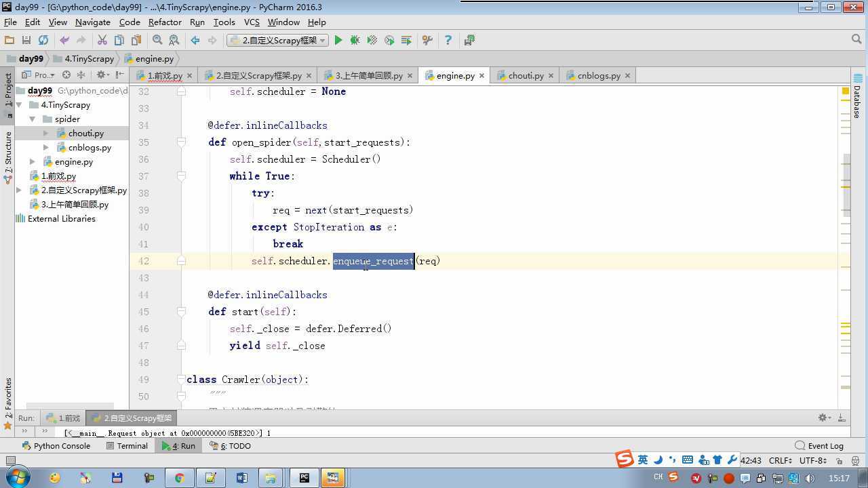
Task: Select the 1.前戏 run tab
Action: (63, 418)
